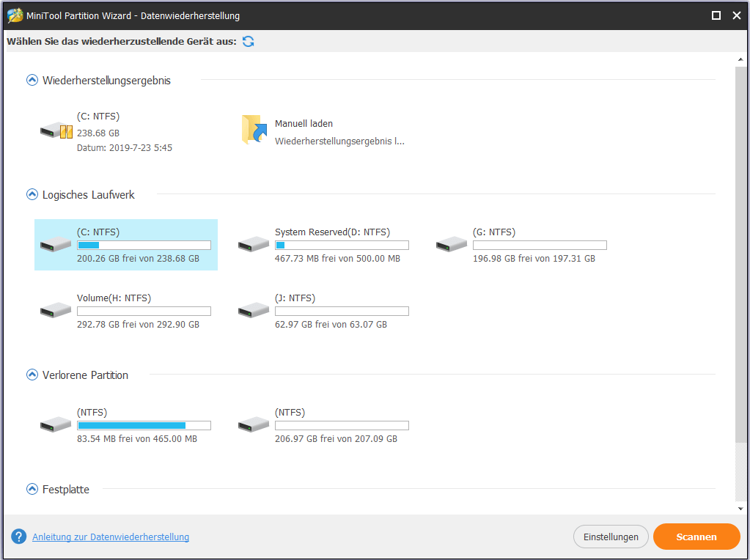Click the blue help question mark icon

tap(19, 537)
